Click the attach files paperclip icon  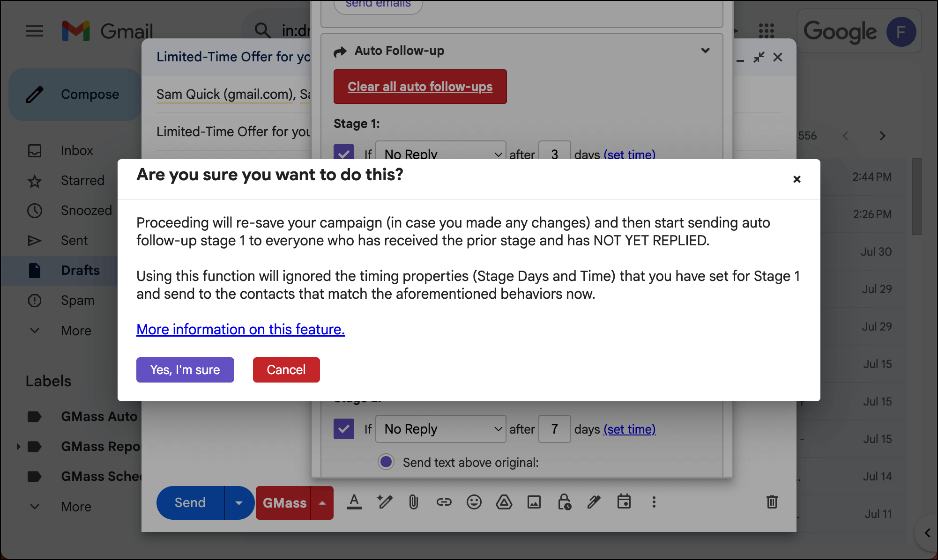click(413, 502)
